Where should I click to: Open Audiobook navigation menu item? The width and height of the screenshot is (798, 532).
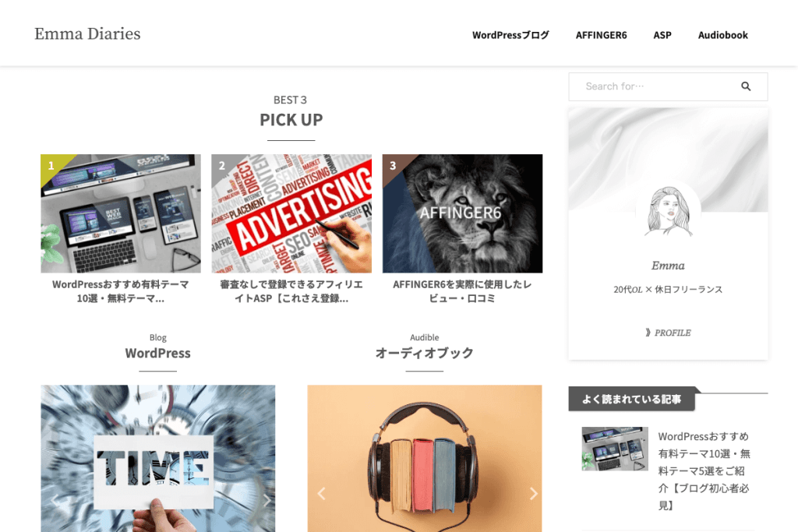pyautogui.click(x=722, y=35)
